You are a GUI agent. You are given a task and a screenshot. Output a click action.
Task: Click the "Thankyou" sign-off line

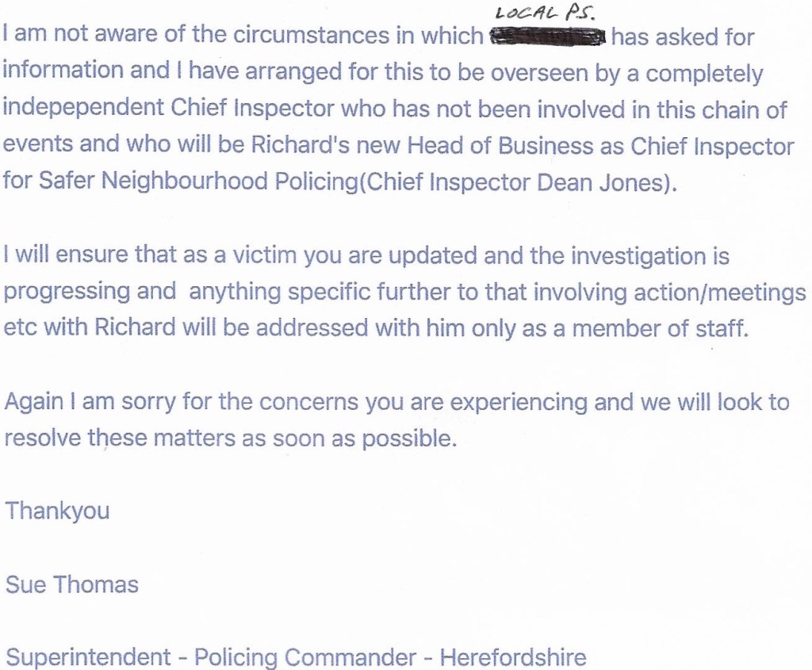click(57, 511)
